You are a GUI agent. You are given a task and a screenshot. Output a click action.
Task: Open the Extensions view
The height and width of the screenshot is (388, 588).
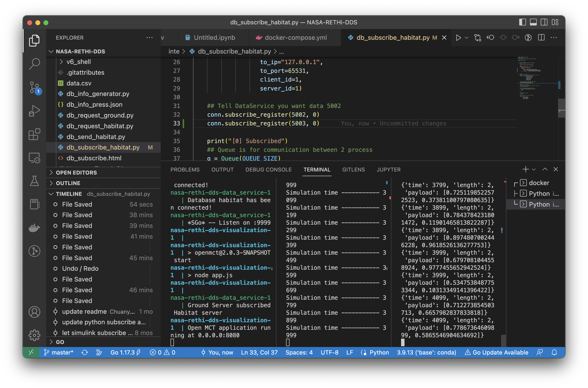[x=34, y=134]
